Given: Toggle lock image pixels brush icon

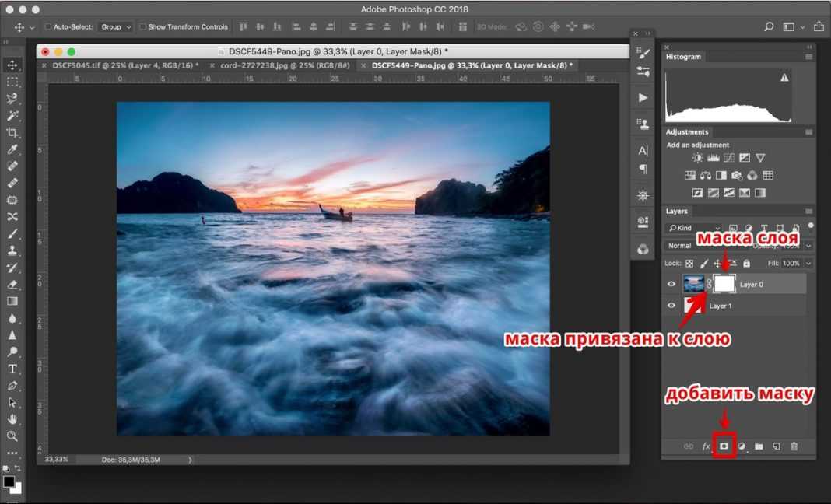Looking at the screenshot, I should click(704, 264).
